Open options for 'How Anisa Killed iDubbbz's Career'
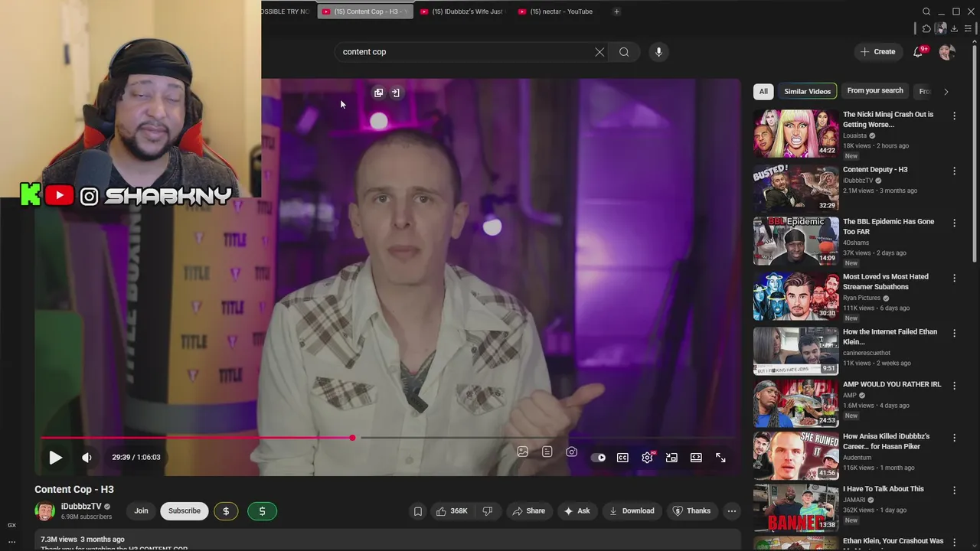 coord(954,438)
